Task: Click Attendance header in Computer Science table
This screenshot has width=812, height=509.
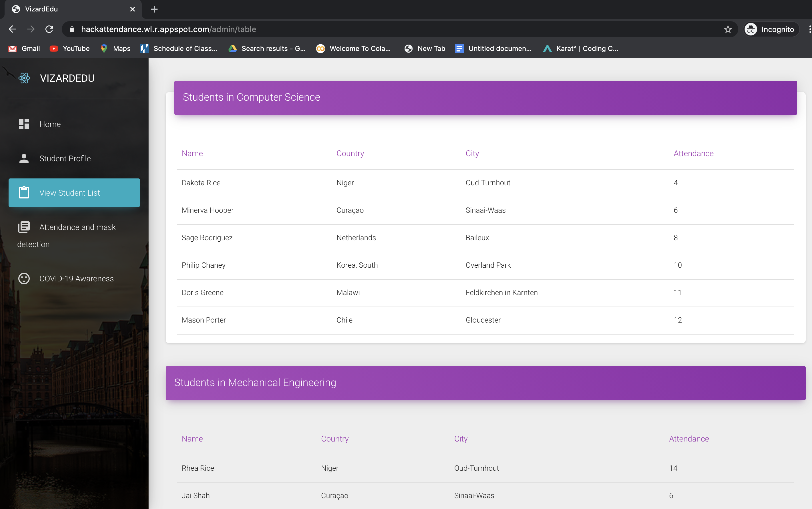Action: click(x=693, y=154)
